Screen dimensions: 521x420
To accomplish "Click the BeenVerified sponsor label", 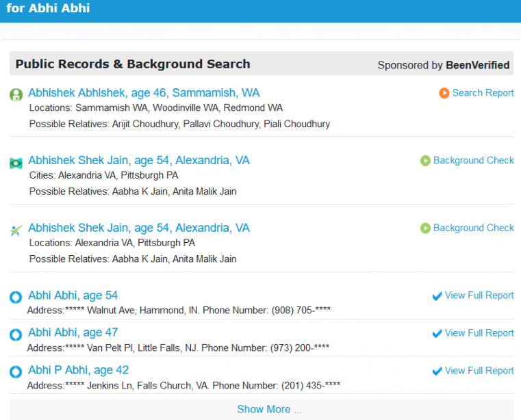I will [x=477, y=65].
